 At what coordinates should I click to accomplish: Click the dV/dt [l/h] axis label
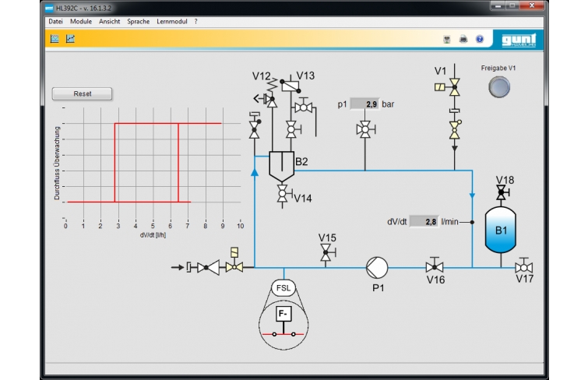[153, 235]
